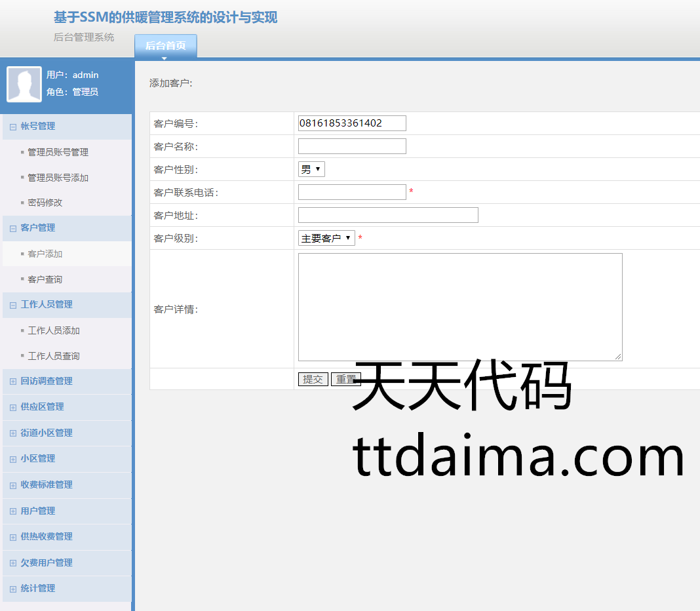700x611 pixels.
Task: Expand the 回访调查管理 plus icon
Action: click(13, 382)
